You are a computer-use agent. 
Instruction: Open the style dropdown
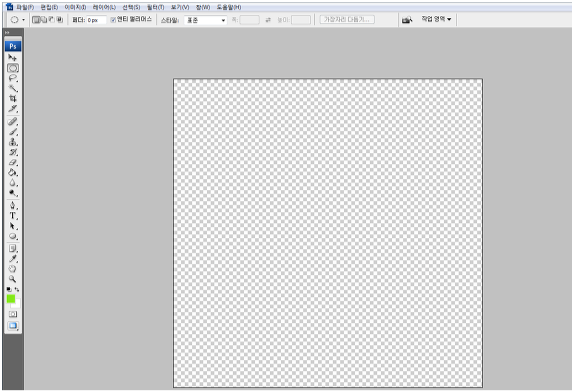pos(205,20)
